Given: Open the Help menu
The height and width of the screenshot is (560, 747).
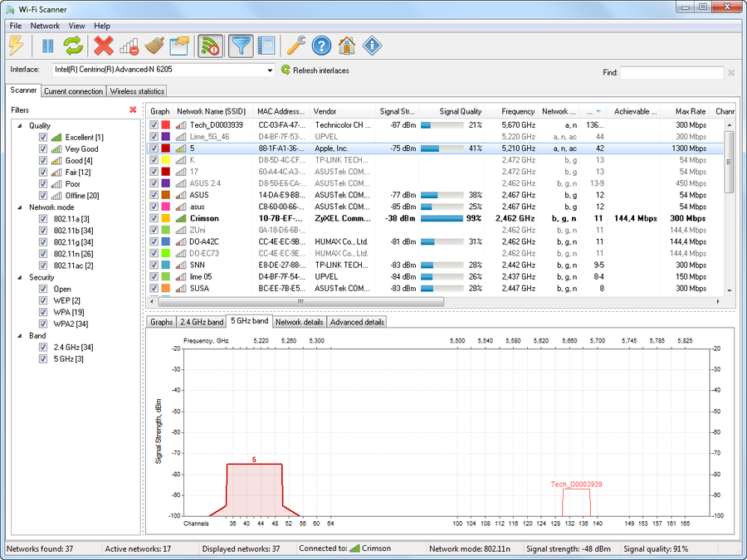Looking at the screenshot, I should (102, 26).
